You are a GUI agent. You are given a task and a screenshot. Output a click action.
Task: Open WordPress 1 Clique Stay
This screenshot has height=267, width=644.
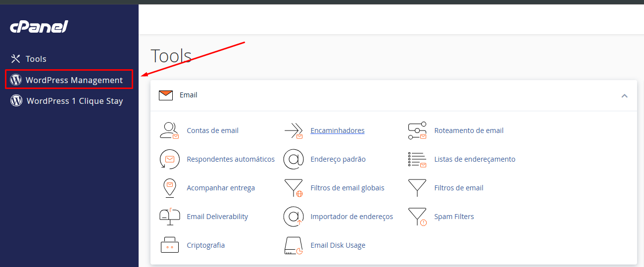[74, 101]
